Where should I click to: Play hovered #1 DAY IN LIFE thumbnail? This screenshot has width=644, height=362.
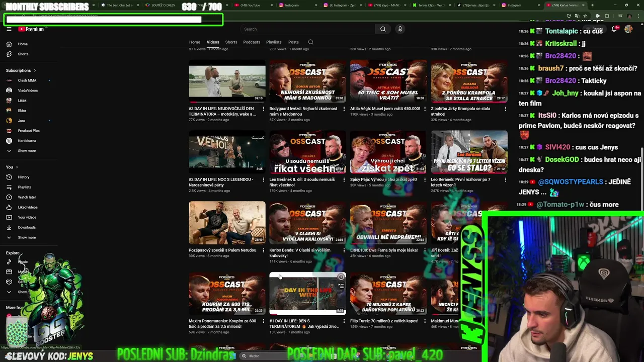307,294
